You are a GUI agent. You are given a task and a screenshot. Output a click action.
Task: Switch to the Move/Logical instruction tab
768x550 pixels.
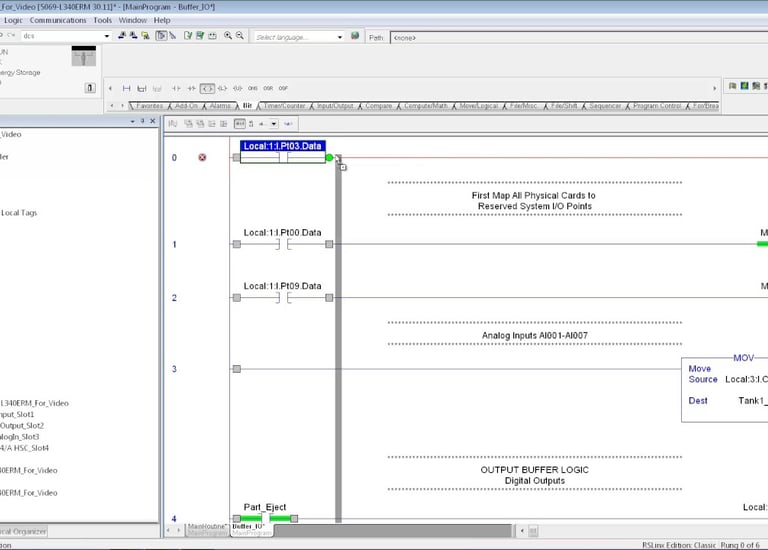tap(479, 106)
